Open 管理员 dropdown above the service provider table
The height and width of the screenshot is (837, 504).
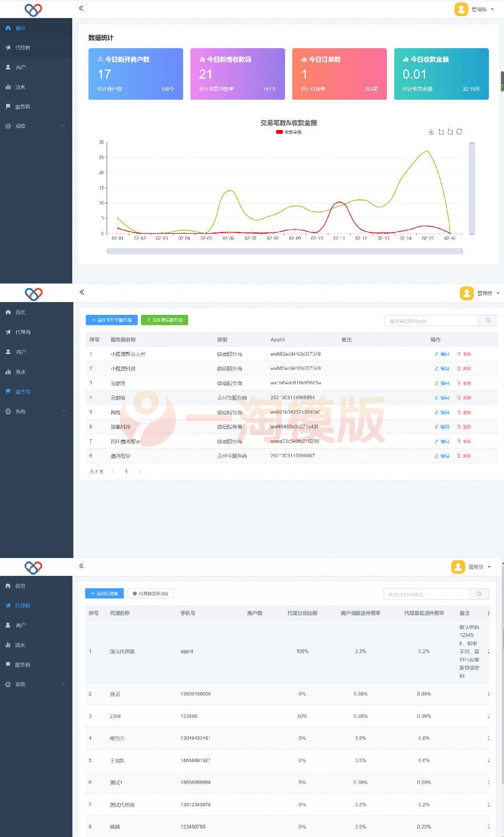pyautogui.click(x=480, y=293)
